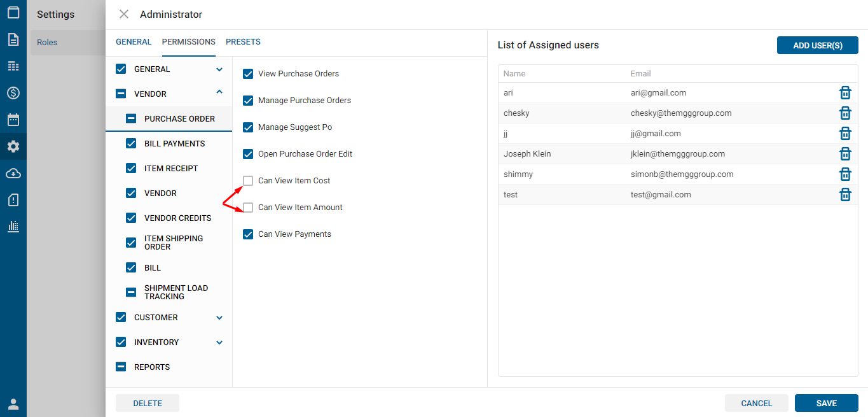Click the Add User(s) button
This screenshot has height=417, width=868.
click(817, 45)
